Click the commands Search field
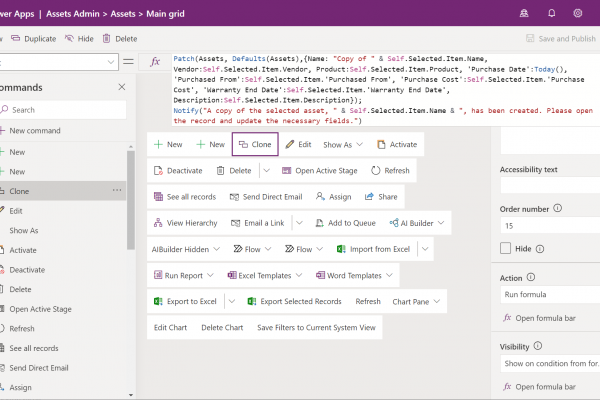600x400 pixels. click(x=63, y=110)
